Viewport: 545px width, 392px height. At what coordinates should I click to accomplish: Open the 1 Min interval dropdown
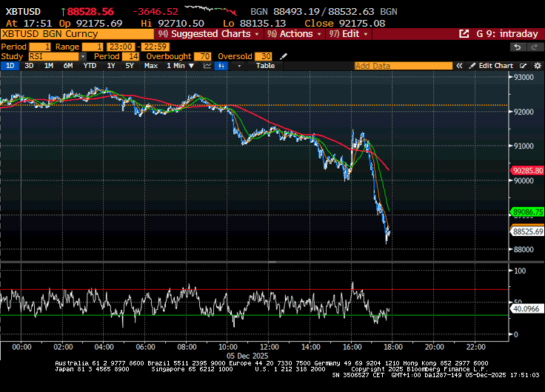pyautogui.click(x=178, y=66)
